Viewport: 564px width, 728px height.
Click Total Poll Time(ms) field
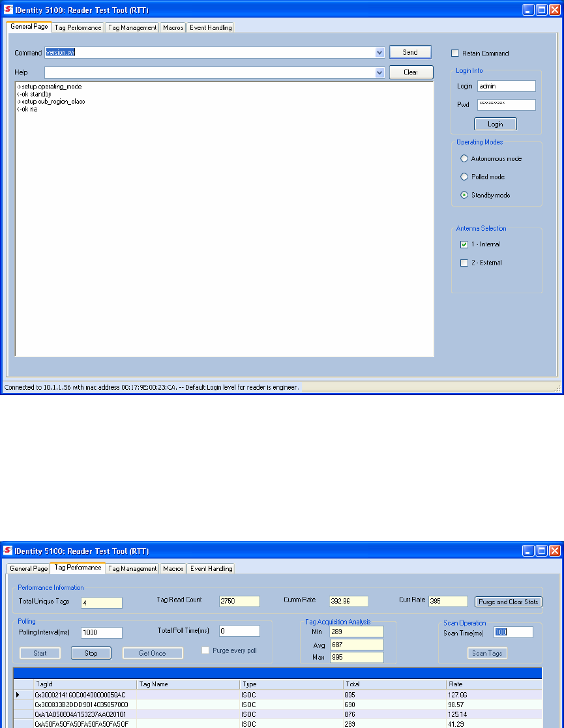pyautogui.click(x=239, y=631)
